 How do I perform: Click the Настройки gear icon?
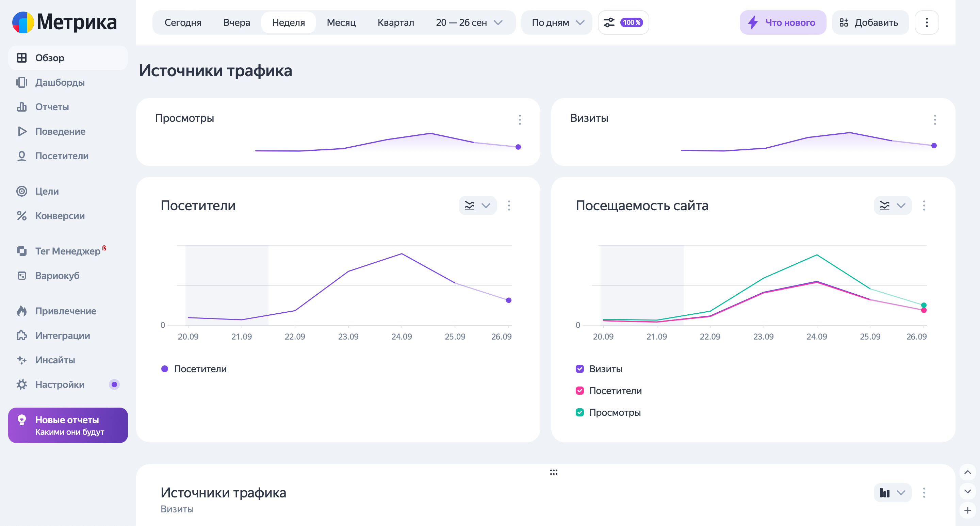tap(22, 384)
